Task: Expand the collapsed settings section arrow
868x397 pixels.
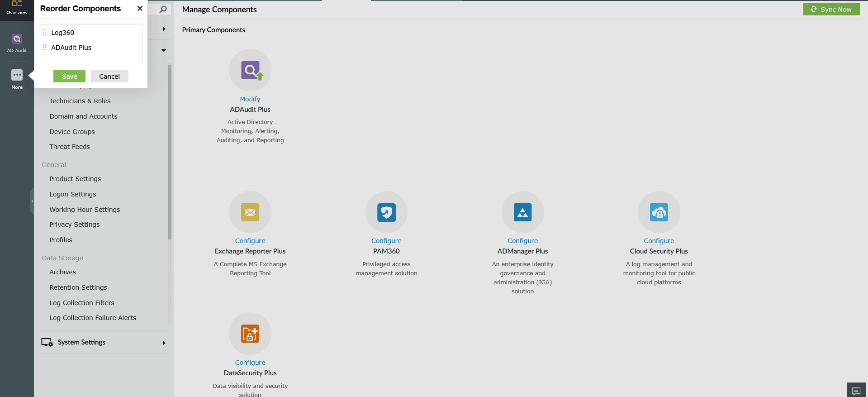Action: coord(164,29)
